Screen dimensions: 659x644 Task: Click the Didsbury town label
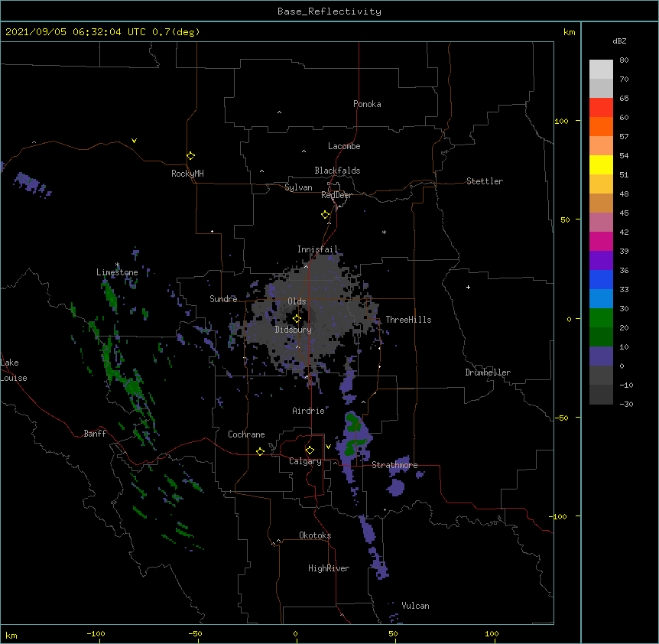click(294, 330)
